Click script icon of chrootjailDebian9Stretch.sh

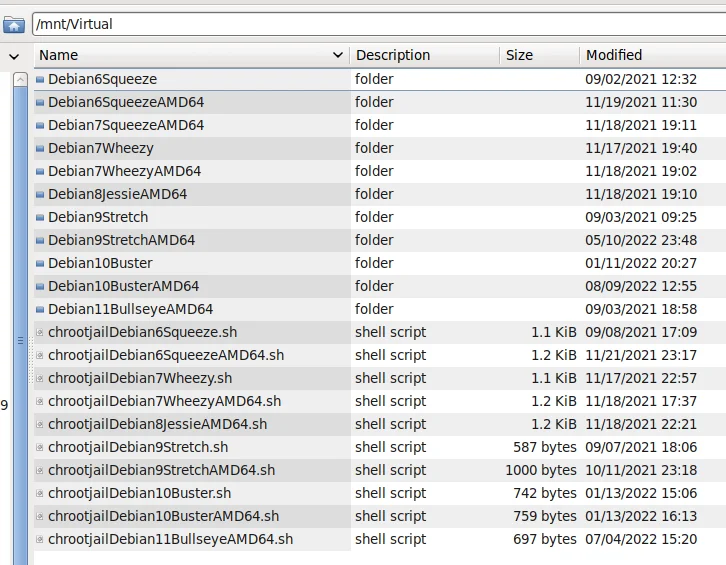pyautogui.click(x=40, y=447)
